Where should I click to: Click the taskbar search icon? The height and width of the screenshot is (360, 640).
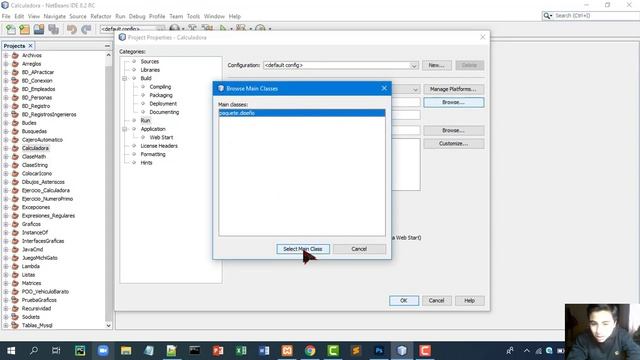[34, 351]
